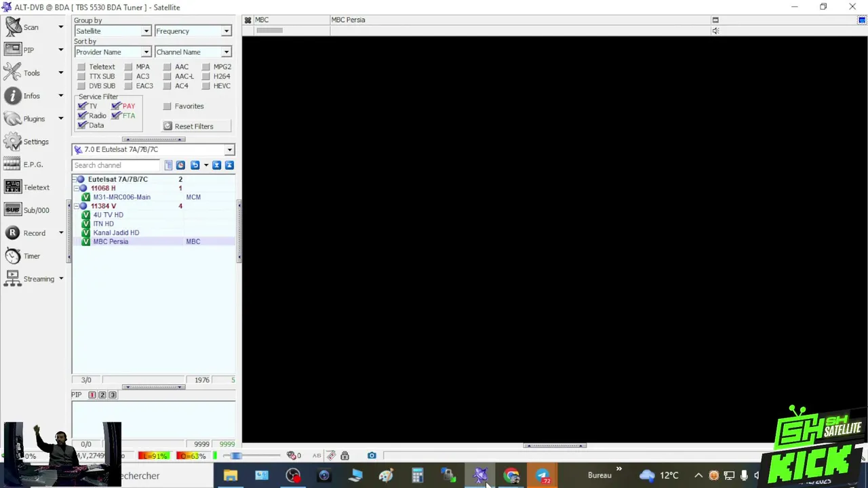Open the Record dropdown arrow
This screenshot has height=488, width=868.
(x=60, y=233)
